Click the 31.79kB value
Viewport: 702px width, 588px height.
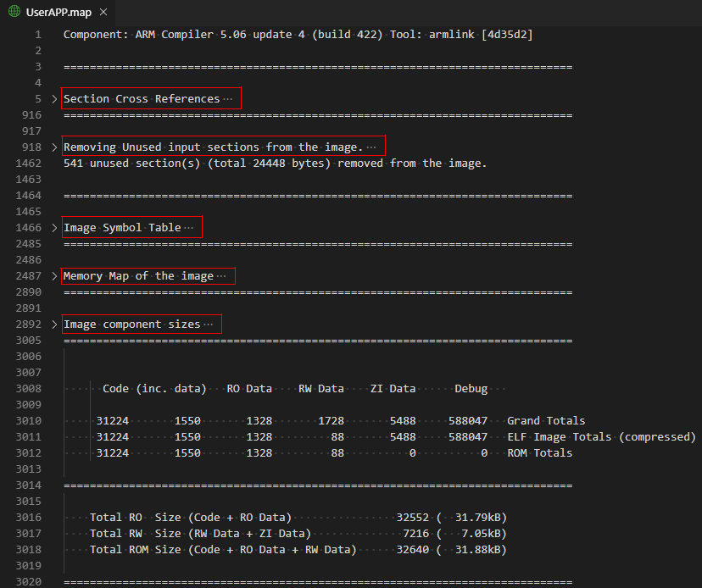click(477, 518)
